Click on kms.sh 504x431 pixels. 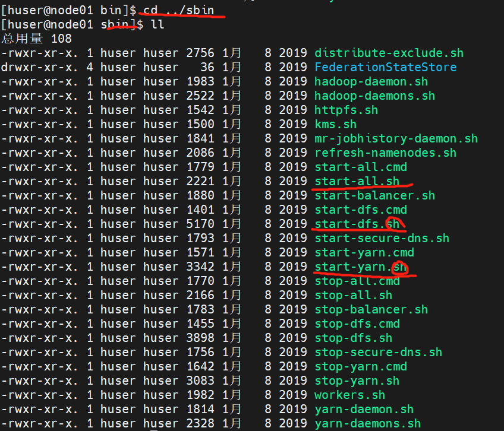[x=336, y=124]
